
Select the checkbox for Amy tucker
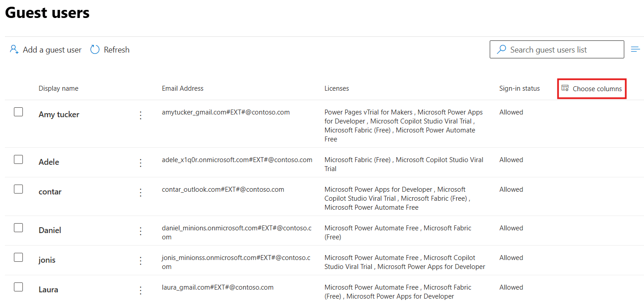click(x=18, y=111)
